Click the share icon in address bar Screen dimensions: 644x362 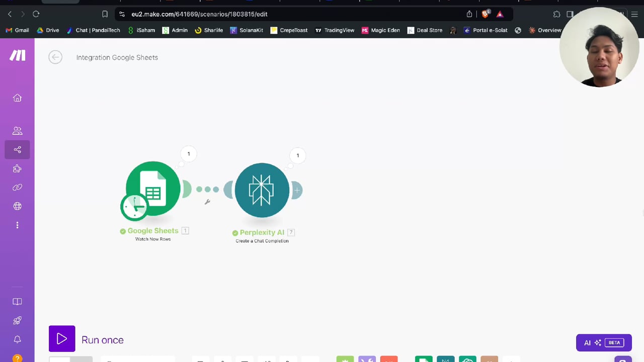click(x=469, y=14)
